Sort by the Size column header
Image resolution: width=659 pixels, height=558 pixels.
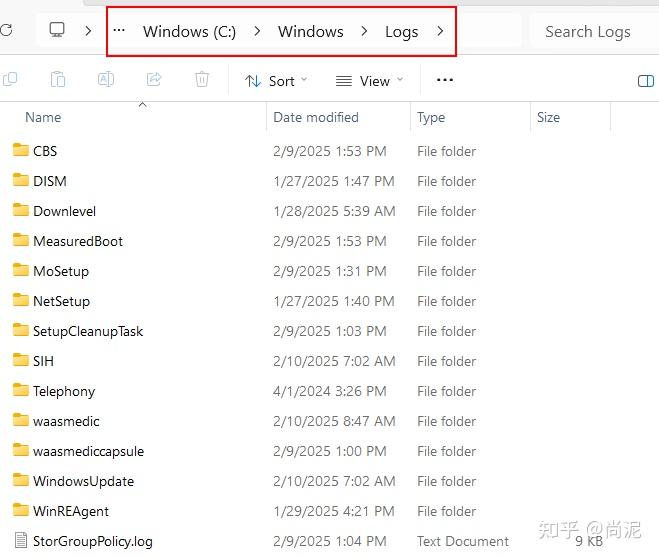point(548,117)
